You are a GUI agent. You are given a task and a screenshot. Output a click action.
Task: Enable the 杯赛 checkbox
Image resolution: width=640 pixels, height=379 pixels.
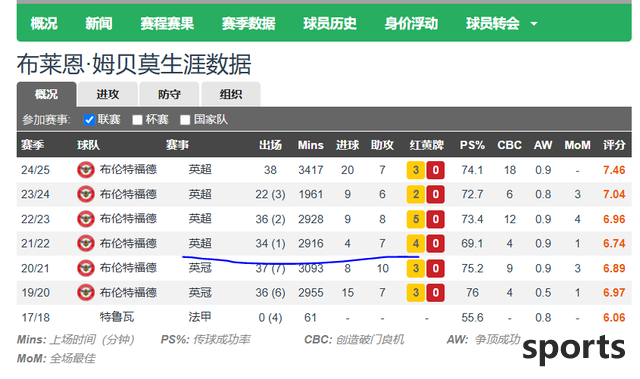(137, 120)
